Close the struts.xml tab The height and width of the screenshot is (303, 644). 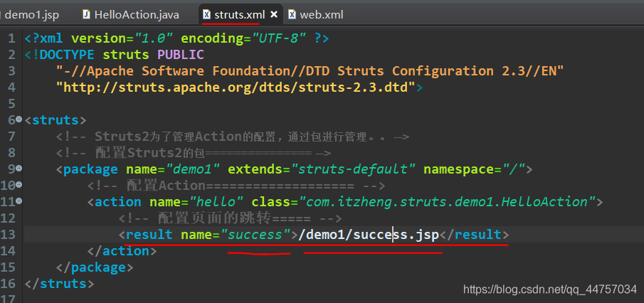[274, 15]
